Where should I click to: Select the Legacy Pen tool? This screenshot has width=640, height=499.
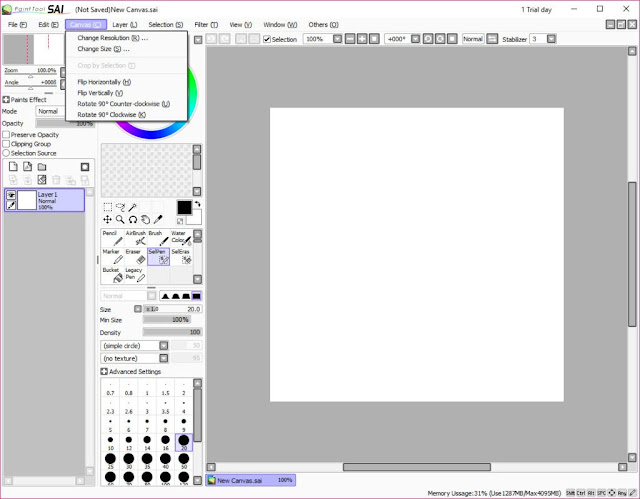pos(136,275)
